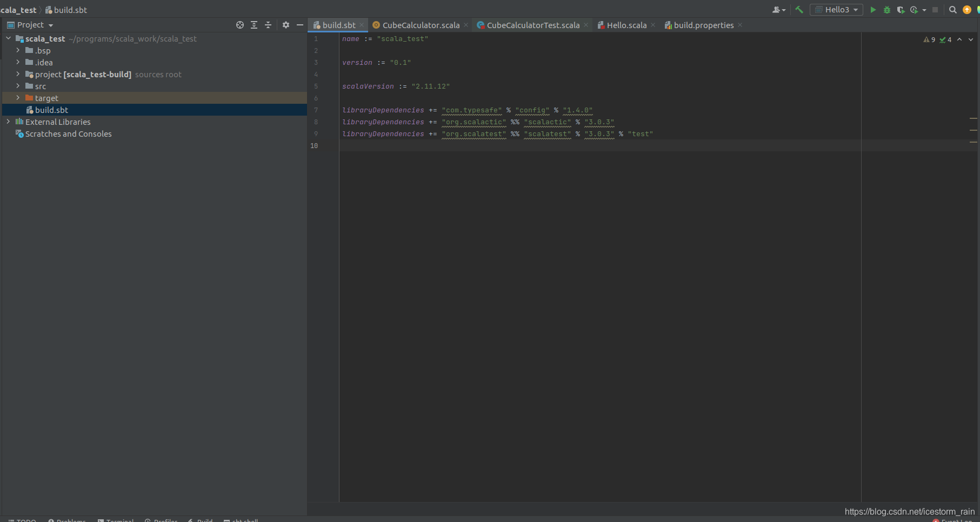Click line number 10 in gutter
Viewport: 980px width, 522px height.
coord(314,146)
